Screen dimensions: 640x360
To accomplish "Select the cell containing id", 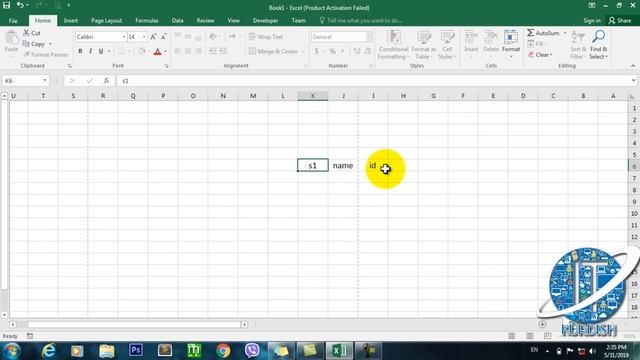I will coord(373,165).
